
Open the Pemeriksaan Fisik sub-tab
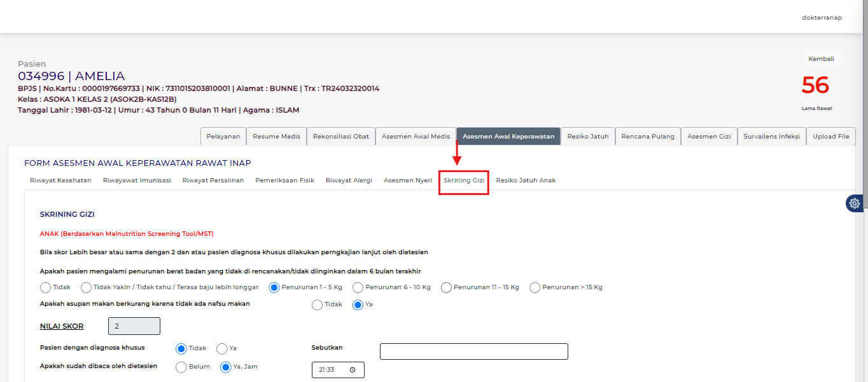click(x=284, y=181)
